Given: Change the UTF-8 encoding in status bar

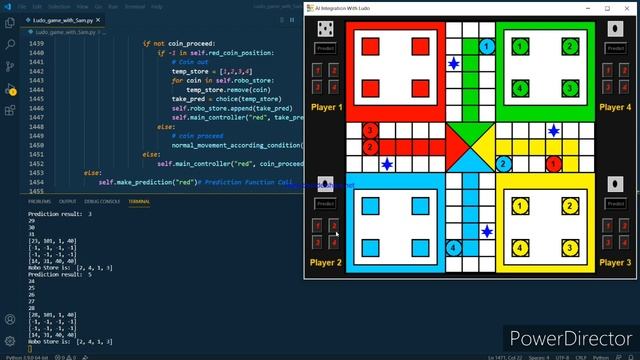Looking at the screenshot, I should [562, 357].
